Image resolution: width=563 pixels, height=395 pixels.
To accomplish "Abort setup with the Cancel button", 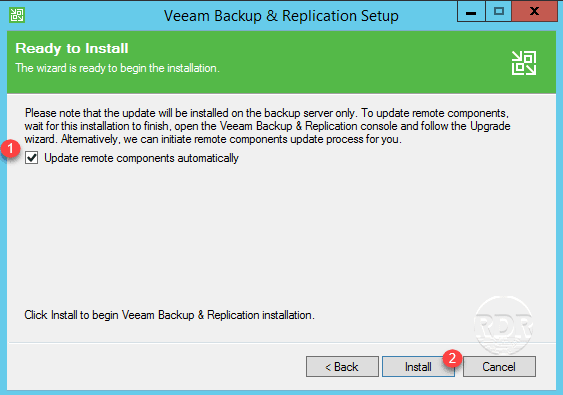I will pos(499,367).
